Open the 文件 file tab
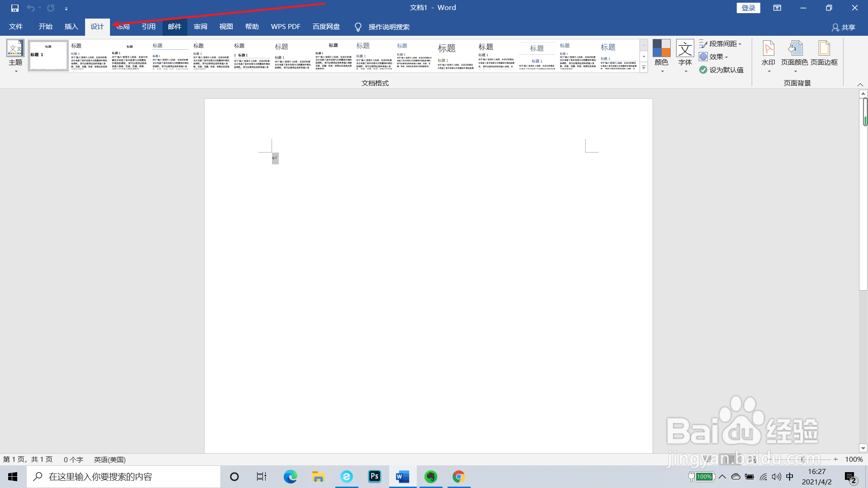 (16, 27)
